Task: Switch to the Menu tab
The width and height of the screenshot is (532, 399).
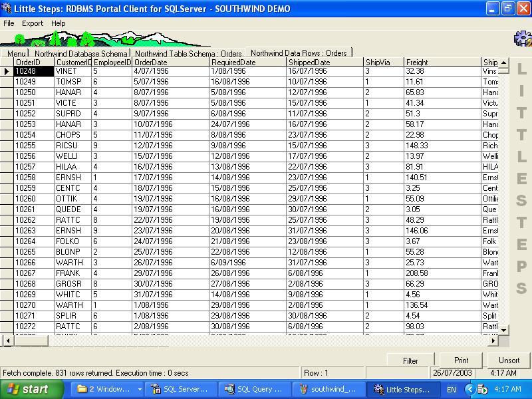Action: click(x=15, y=53)
